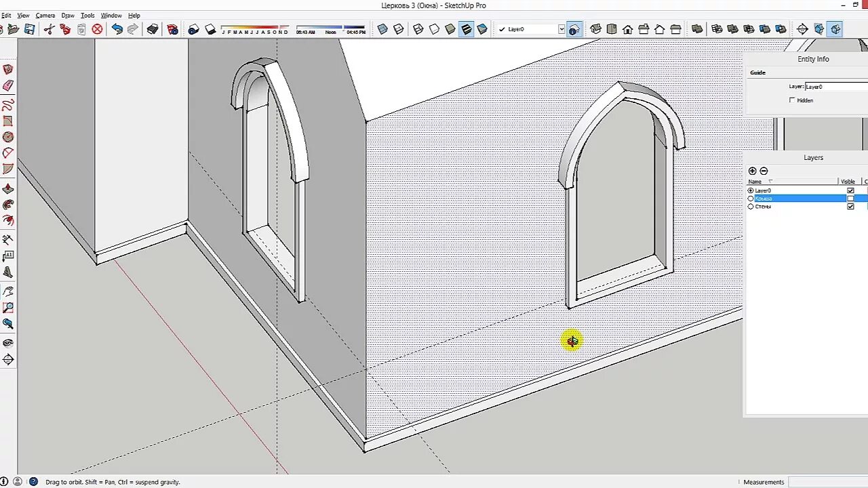868x488 pixels.
Task: Click the Union solid tool icon
Action: point(732,29)
